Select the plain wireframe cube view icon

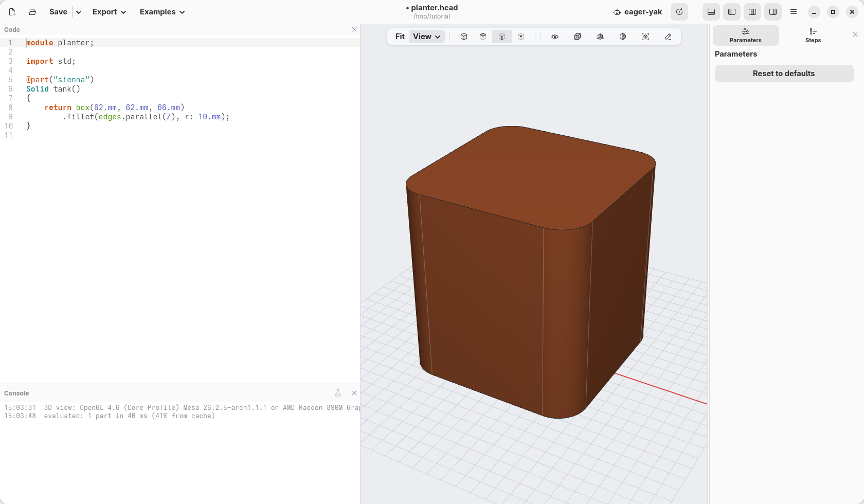tap(464, 37)
